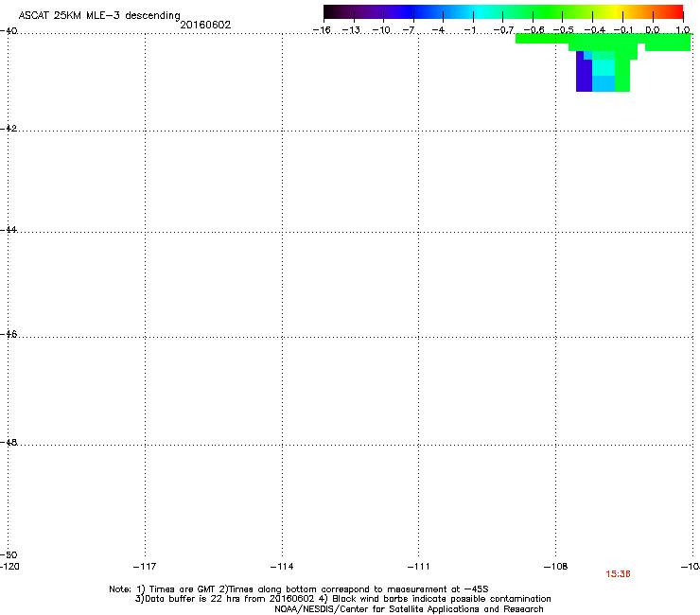Click the purple data block in the swath
This screenshot has height=615, width=700.
pyautogui.click(x=584, y=72)
